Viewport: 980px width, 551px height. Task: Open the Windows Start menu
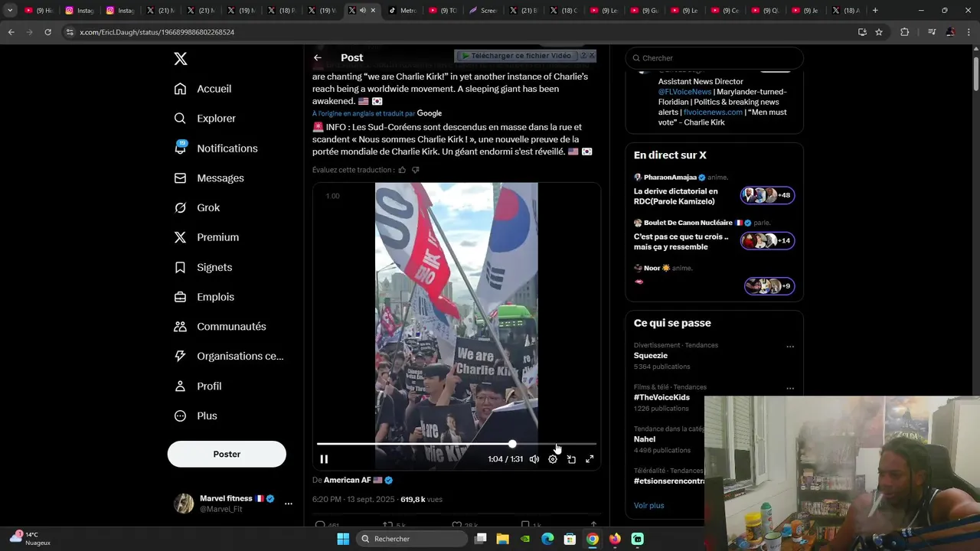(343, 539)
